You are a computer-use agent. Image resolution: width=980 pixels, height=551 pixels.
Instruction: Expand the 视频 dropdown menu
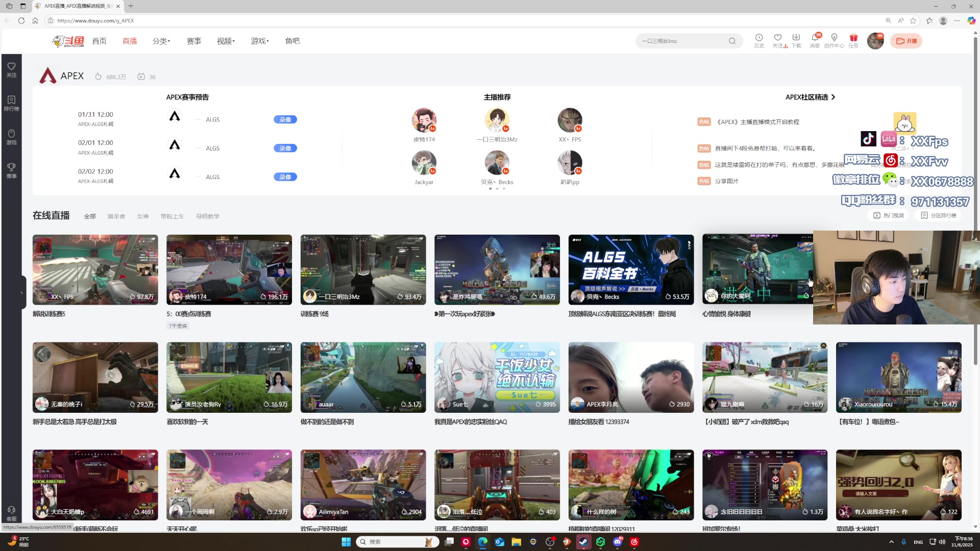click(x=226, y=41)
